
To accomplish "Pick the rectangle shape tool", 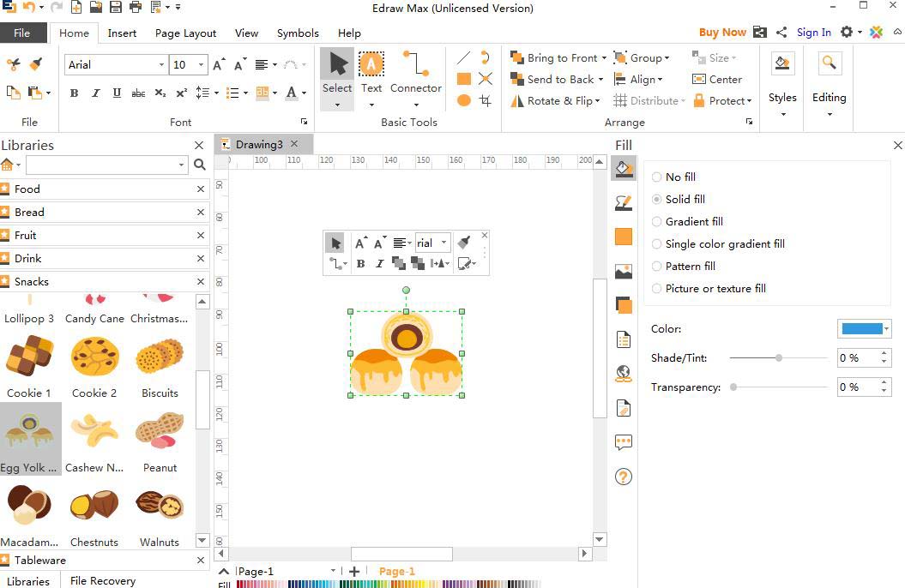I will coord(463,79).
